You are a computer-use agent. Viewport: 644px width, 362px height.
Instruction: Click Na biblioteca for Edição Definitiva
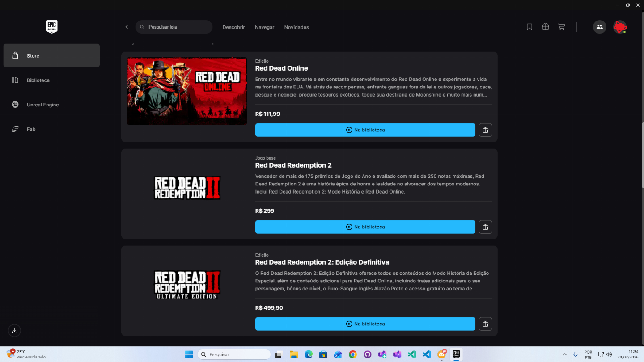point(365,324)
